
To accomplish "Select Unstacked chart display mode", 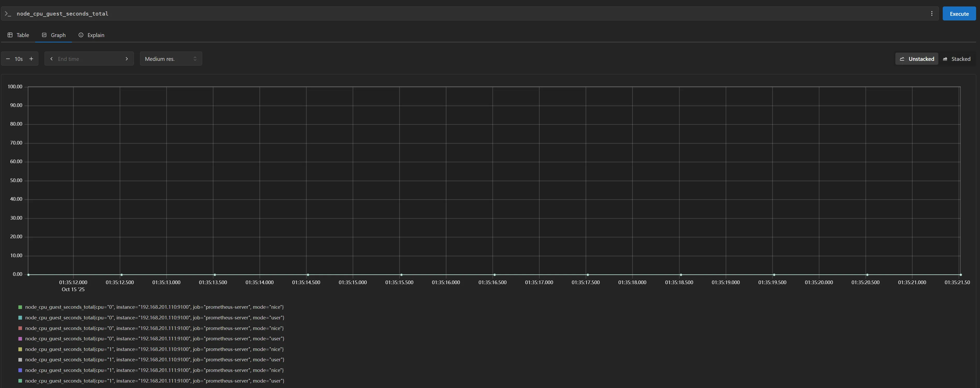I will pos(917,59).
